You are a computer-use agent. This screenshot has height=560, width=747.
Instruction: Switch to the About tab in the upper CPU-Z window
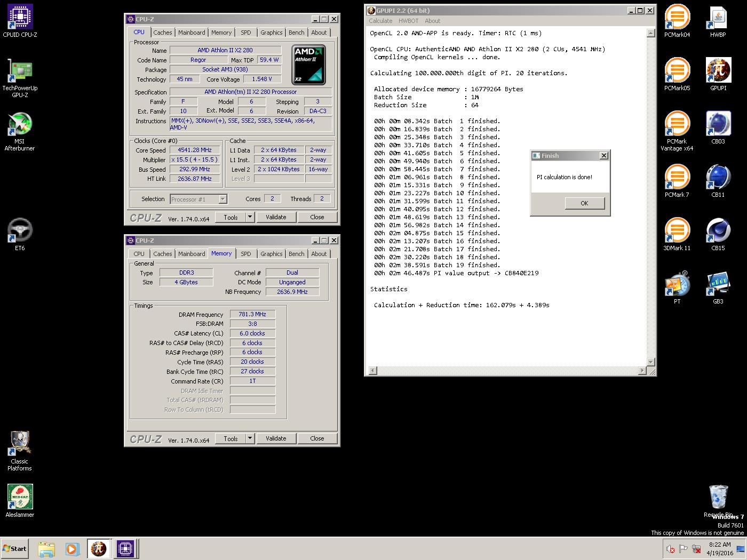pyautogui.click(x=319, y=33)
